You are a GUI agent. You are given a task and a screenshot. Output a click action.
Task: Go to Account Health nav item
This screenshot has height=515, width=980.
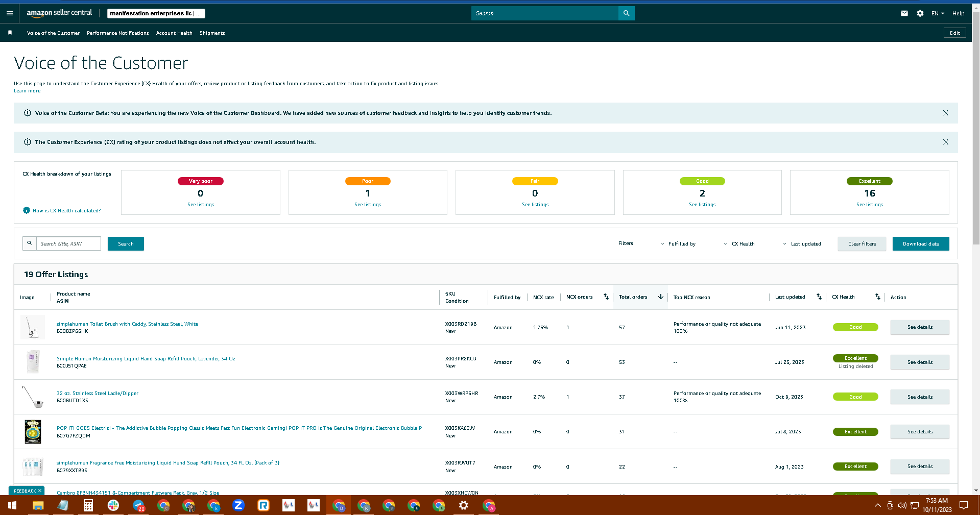pos(174,33)
